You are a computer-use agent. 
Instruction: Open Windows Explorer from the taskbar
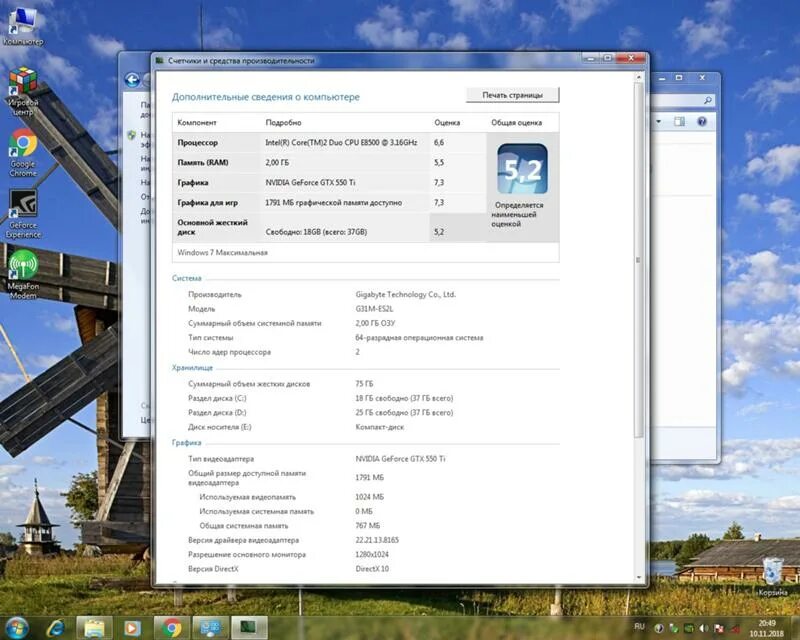pos(94,628)
